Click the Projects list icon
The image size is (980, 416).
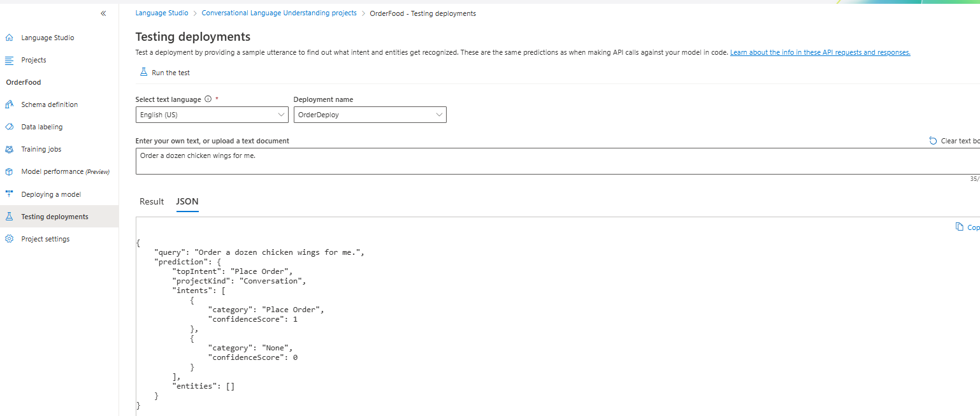[9, 60]
